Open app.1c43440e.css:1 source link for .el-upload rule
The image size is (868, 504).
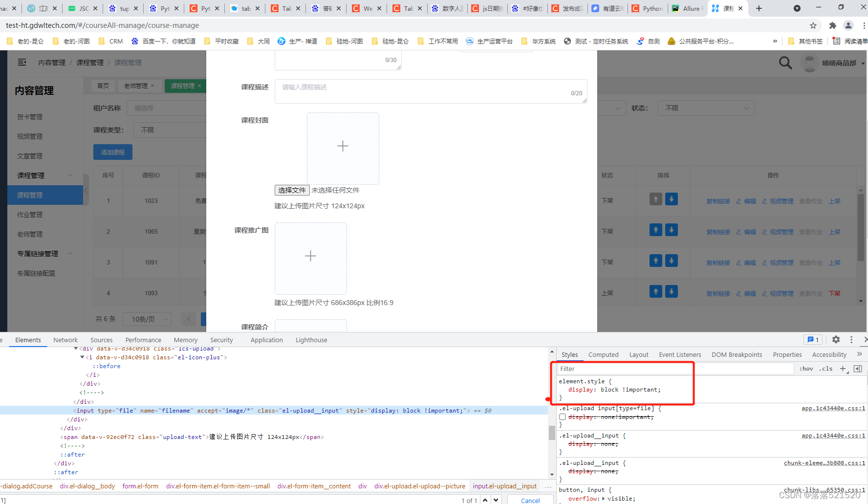point(833,408)
